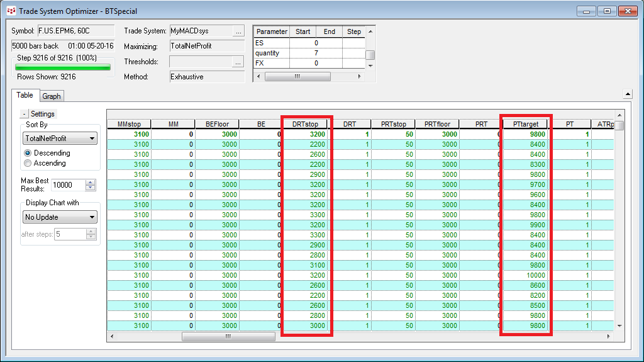
Task: Click the MMstop column header
Action: [129, 124]
